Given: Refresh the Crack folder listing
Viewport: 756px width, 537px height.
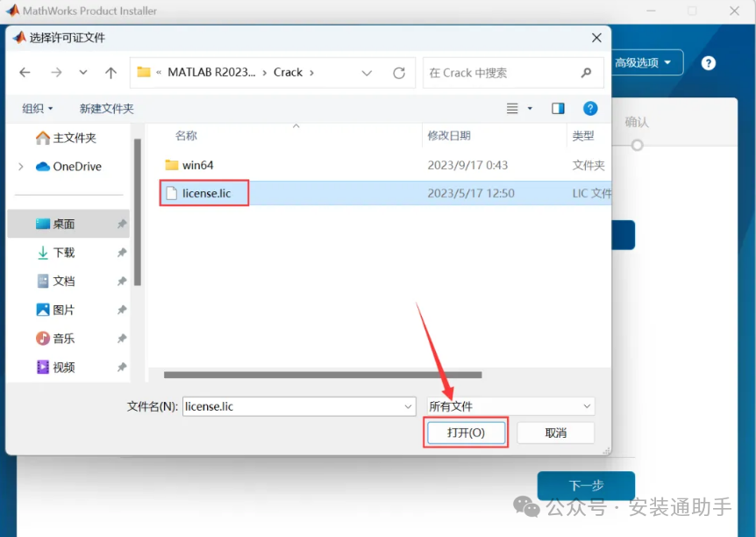Looking at the screenshot, I should pos(399,74).
